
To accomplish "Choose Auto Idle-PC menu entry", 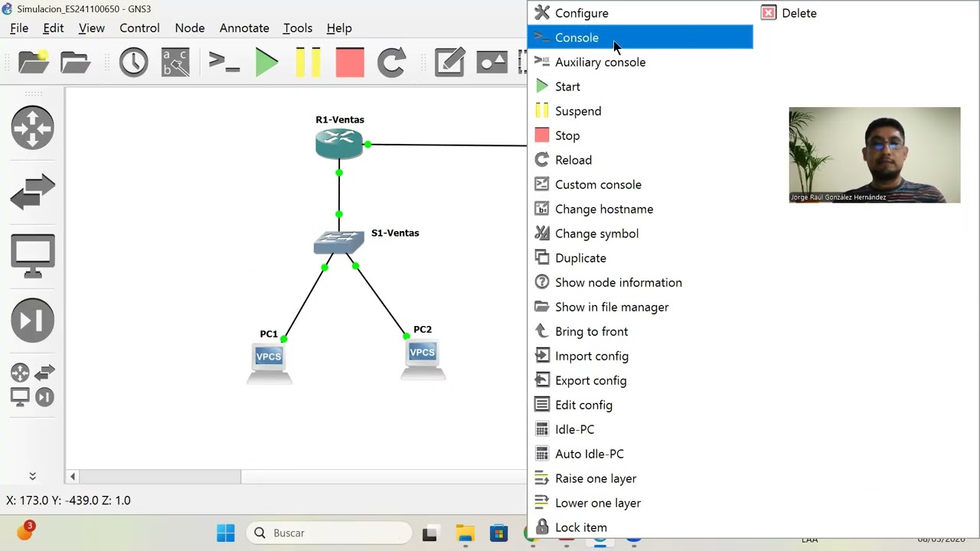I will click(640, 454).
